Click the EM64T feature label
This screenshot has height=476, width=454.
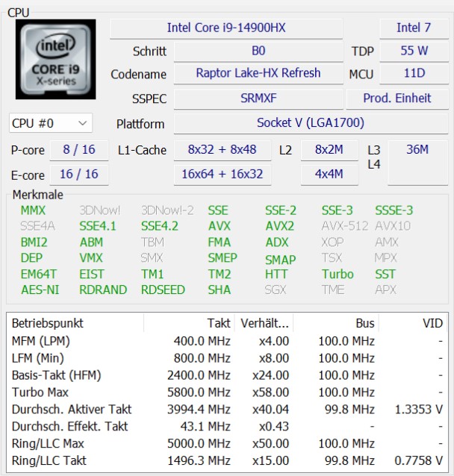coord(39,275)
